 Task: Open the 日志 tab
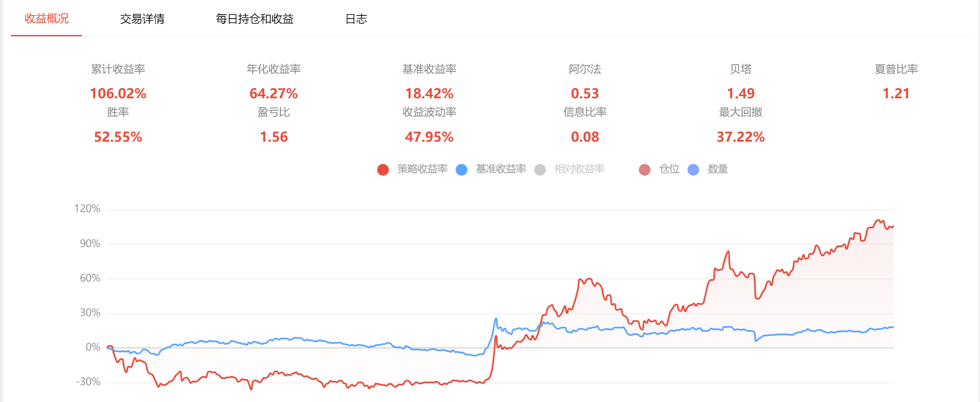click(x=356, y=19)
